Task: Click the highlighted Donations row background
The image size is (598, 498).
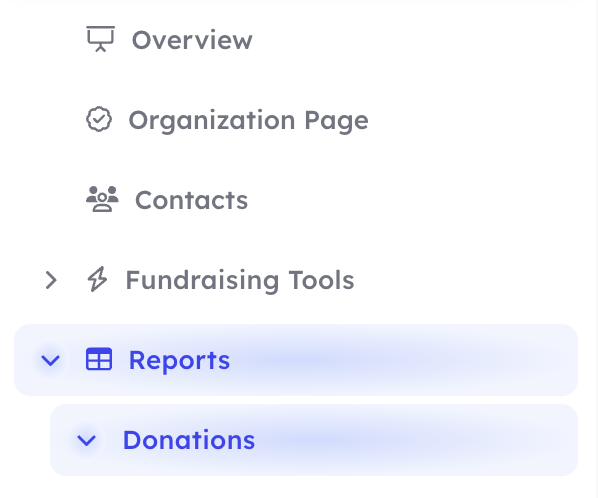Action: point(314,440)
